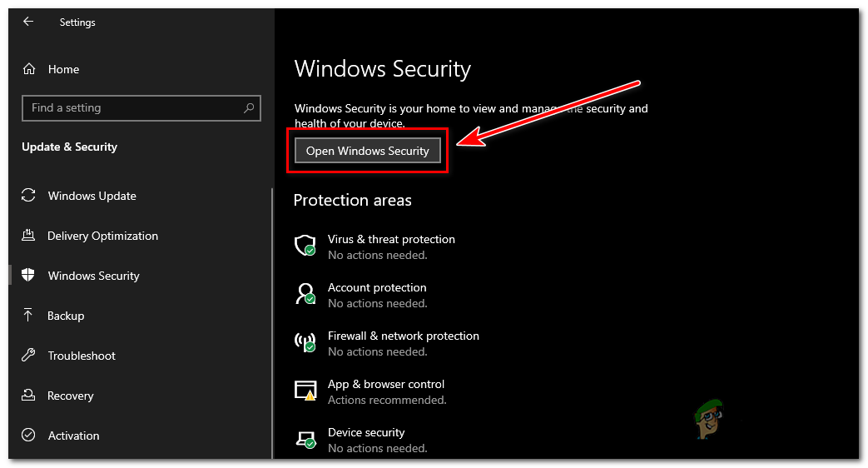The width and height of the screenshot is (868, 468).
Task: Click the sidebar vertical scrollbar
Action: click(272, 324)
